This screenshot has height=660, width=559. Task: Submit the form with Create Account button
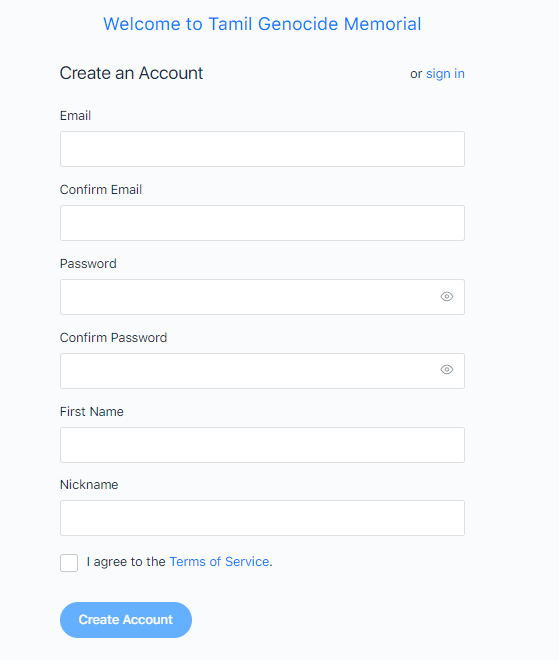click(x=126, y=620)
